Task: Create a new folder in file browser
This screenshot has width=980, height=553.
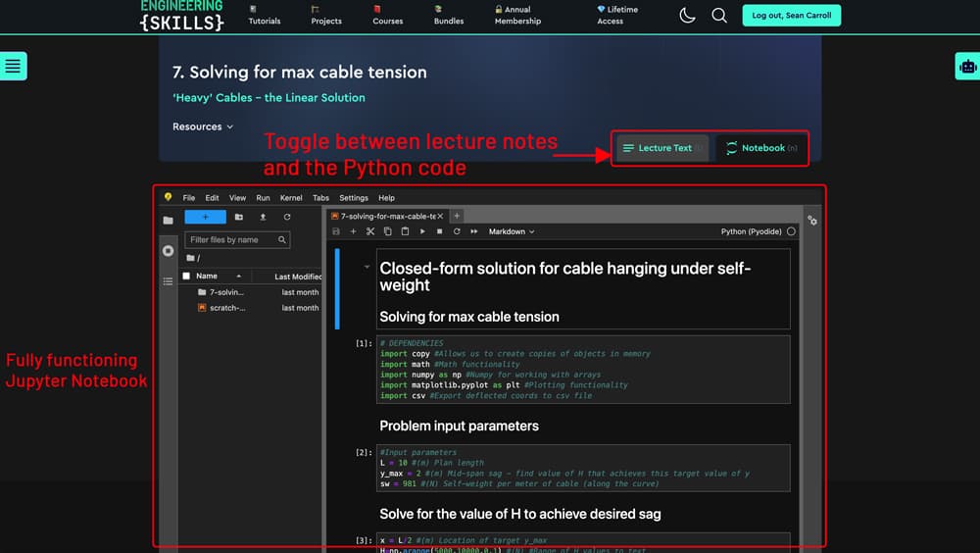Action: (239, 217)
